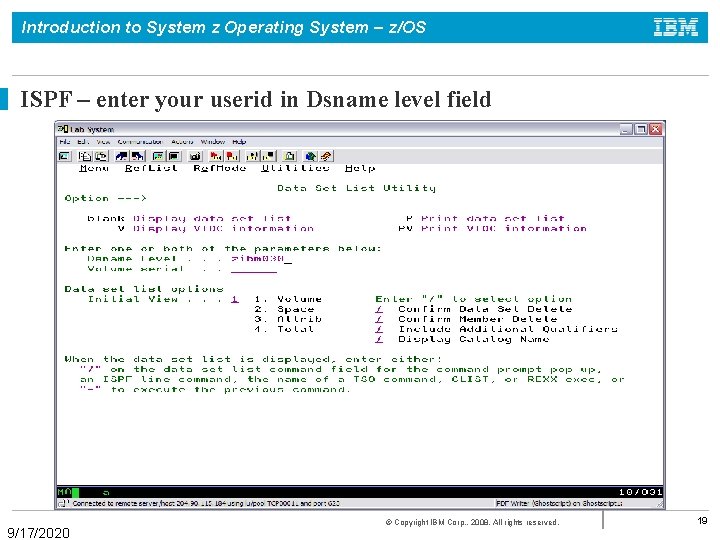This screenshot has width=720, height=540.
Task: Click the Help Index toolbar icon
Action: tap(326, 156)
